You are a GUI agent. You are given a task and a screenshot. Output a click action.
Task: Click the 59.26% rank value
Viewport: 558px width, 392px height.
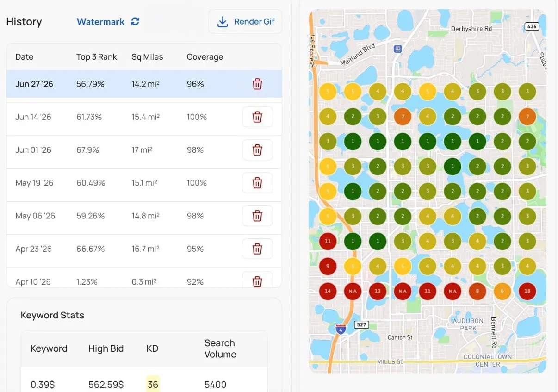click(x=91, y=216)
